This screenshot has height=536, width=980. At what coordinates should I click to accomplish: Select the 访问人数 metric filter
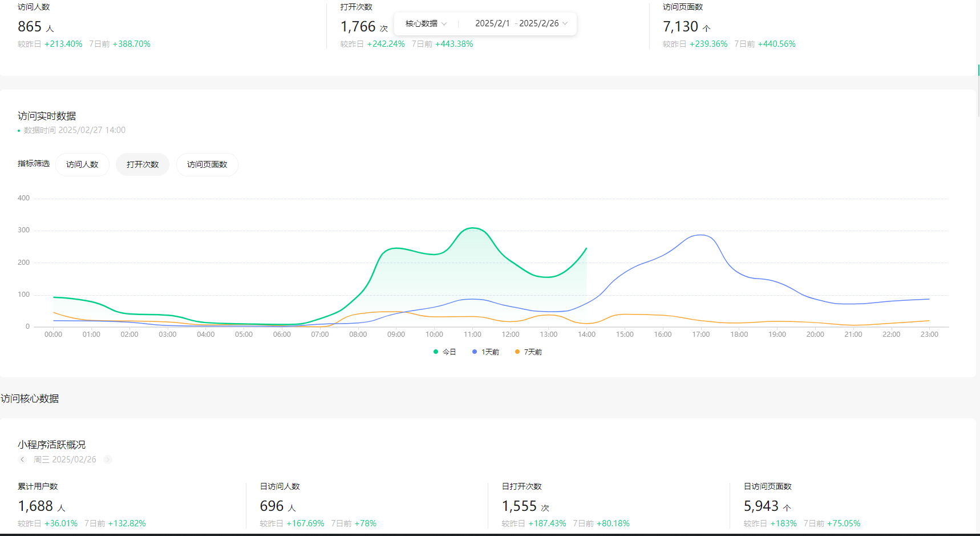click(82, 164)
